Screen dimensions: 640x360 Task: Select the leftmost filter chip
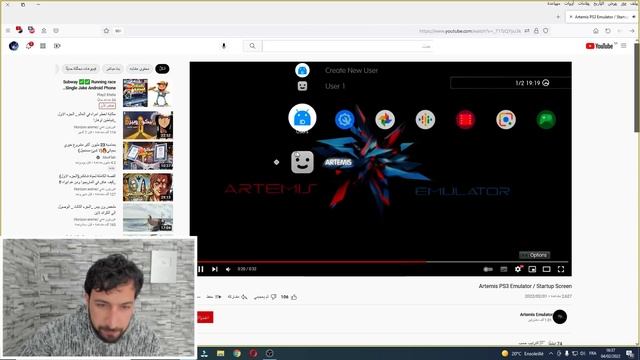pyautogui.click(x=81, y=69)
